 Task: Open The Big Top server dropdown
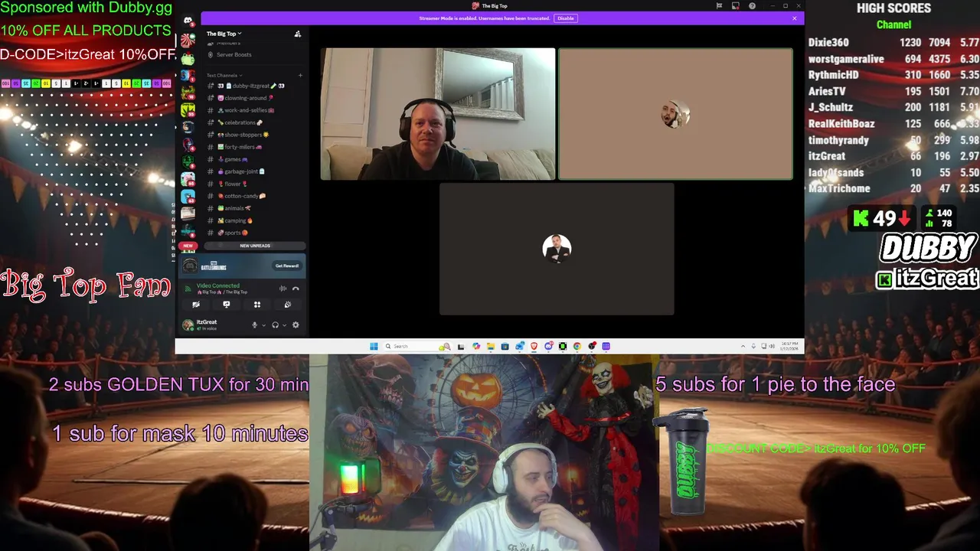224,34
